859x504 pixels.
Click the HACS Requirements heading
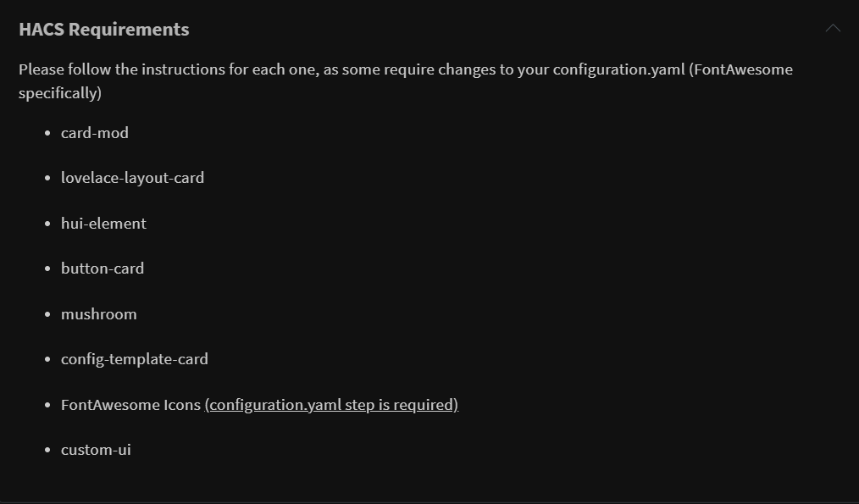[x=104, y=30]
